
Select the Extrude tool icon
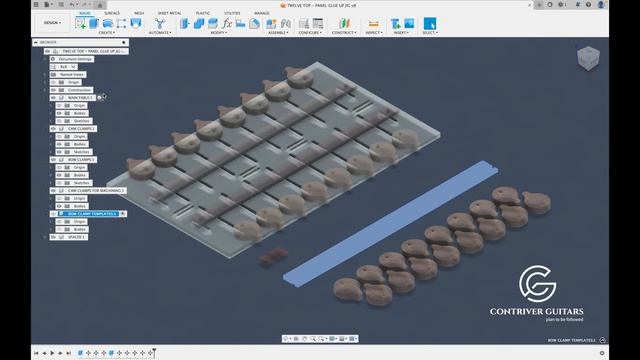[94, 23]
